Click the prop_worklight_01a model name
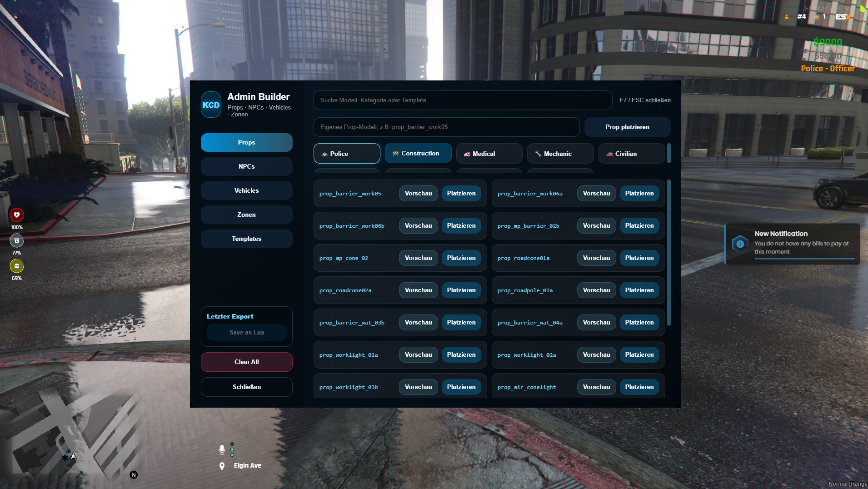This screenshot has width=868, height=489. 349,355
